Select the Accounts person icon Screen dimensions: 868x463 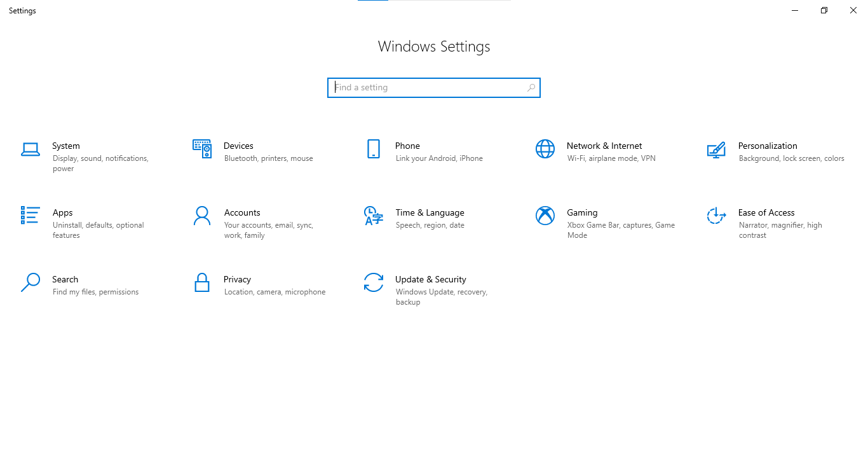pos(202,216)
